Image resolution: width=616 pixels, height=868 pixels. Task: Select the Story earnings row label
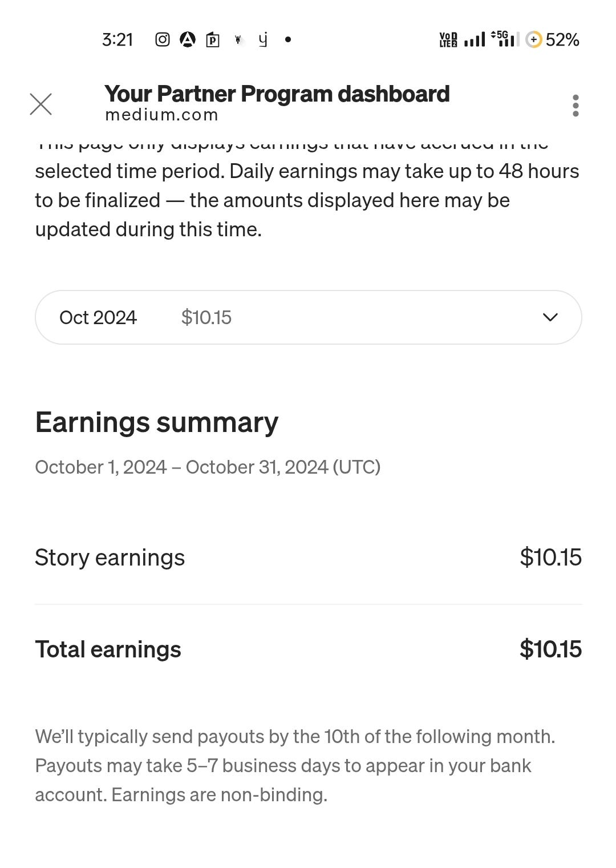coord(110,558)
